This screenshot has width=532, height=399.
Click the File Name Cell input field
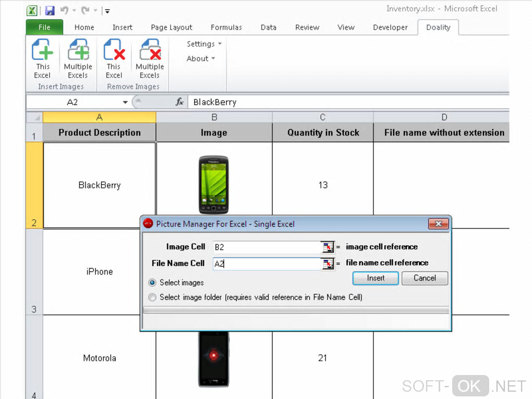click(x=267, y=263)
